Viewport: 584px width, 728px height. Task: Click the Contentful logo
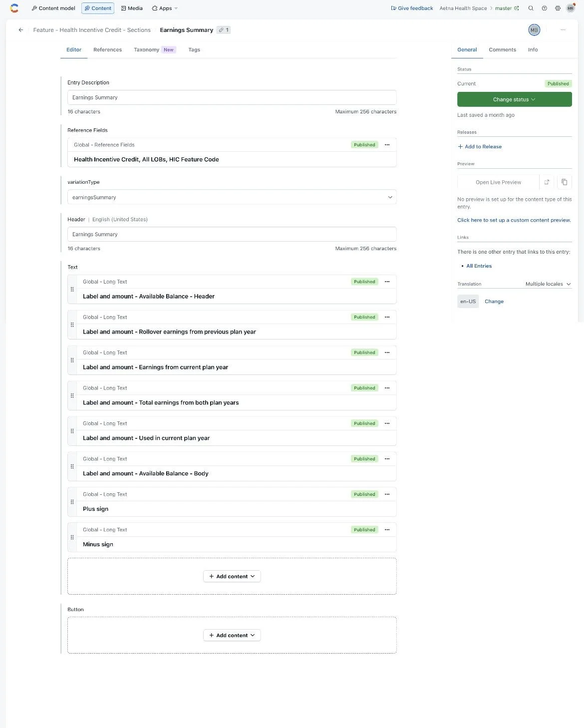point(14,8)
